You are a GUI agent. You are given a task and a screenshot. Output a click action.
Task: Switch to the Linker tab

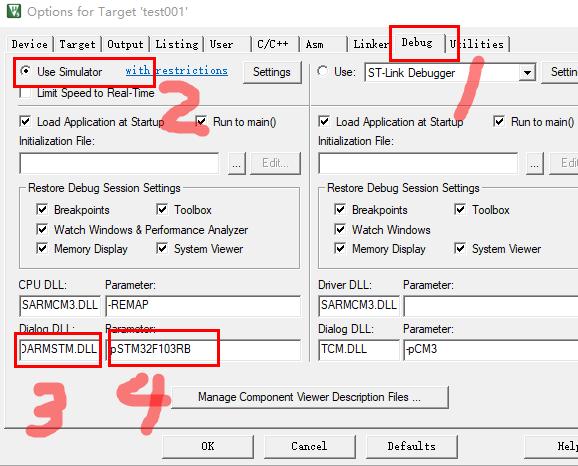370,44
